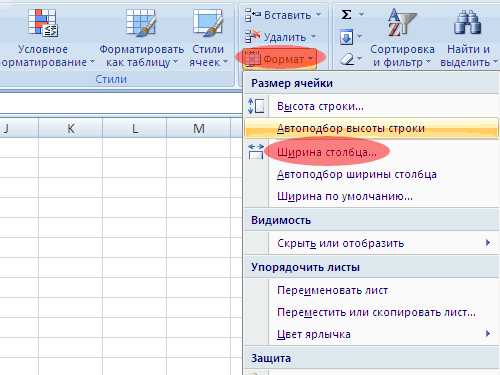Choose Высота строки... menu item
This screenshot has height=375, width=500.
[x=371, y=106]
